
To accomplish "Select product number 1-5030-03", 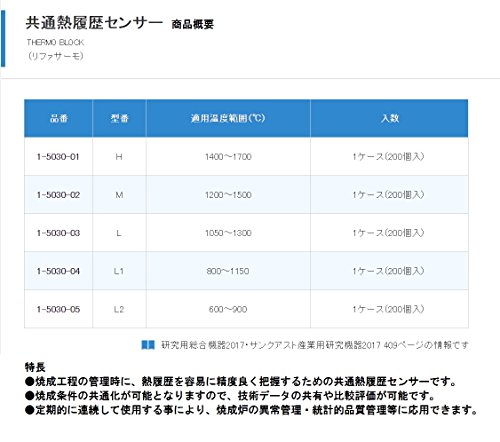I will [x=58, y=233].
